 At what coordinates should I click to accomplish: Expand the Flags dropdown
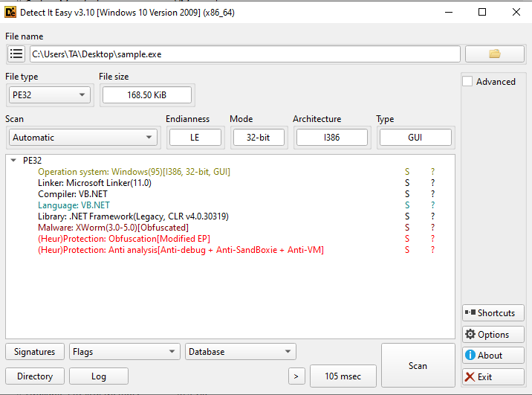(x=125, y=352)
